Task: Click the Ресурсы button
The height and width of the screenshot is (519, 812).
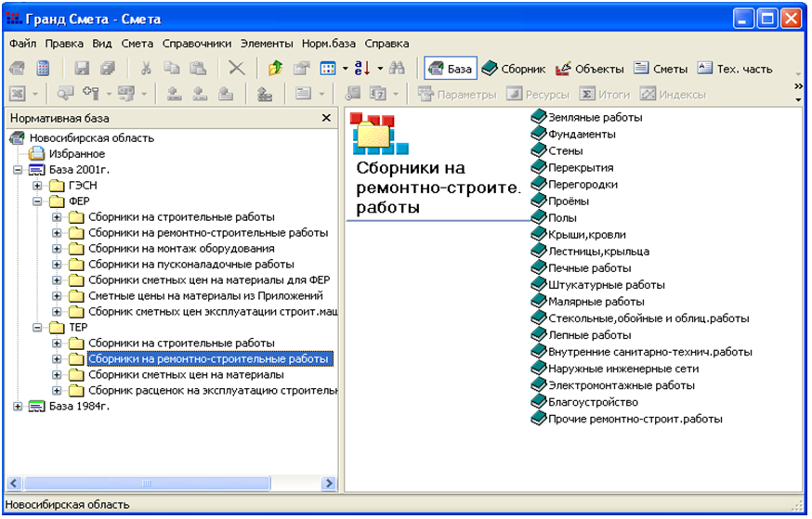Action: pos(538,94)
